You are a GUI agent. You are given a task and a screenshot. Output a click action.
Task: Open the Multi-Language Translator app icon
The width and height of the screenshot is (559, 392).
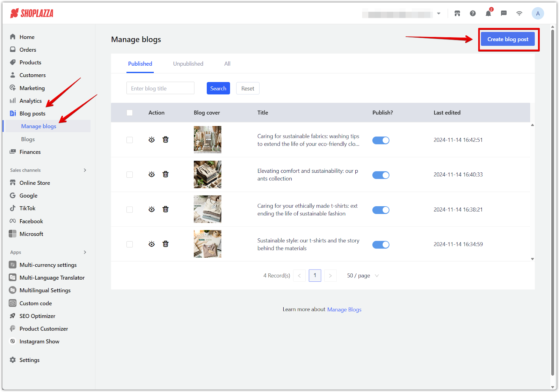point(13,278)
